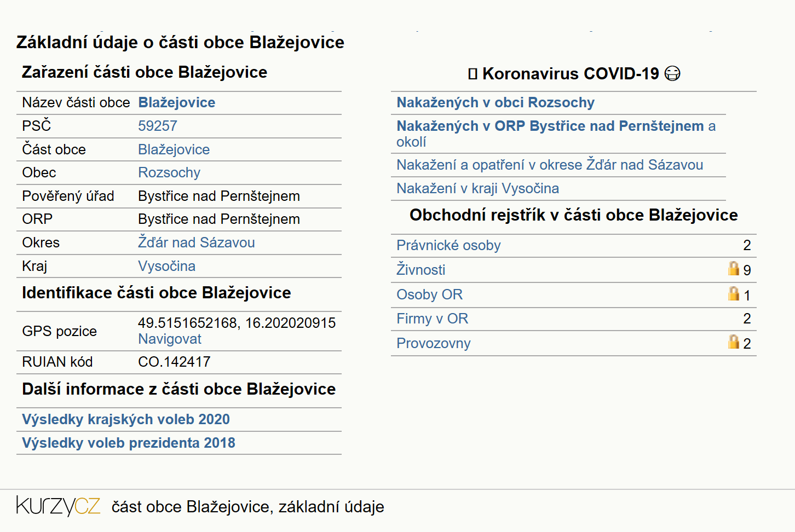Click the lock icon beside Osoby OR
Screen dimensions: 795x532
pos(734,293)
